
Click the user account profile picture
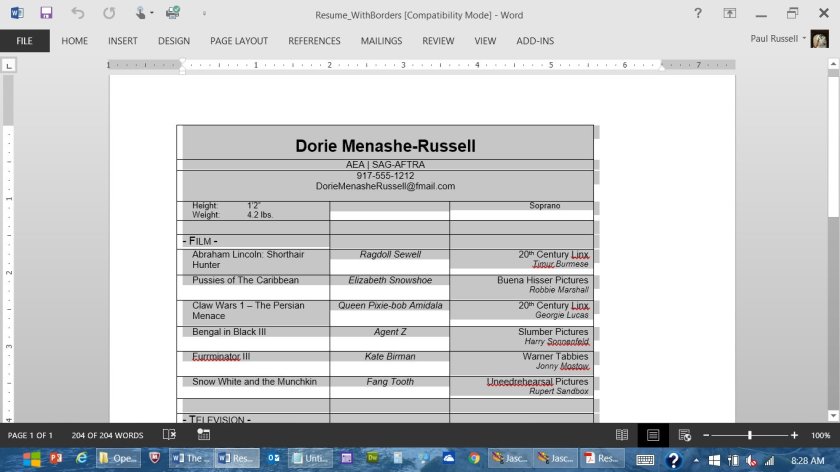(819, 39)
